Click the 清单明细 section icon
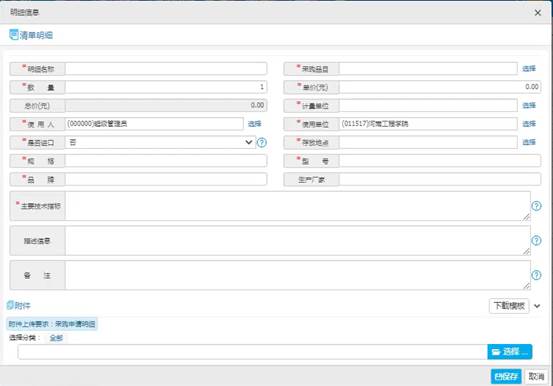Image resolution: width=553 pixels, height=386 pixels. pos(13,35)
